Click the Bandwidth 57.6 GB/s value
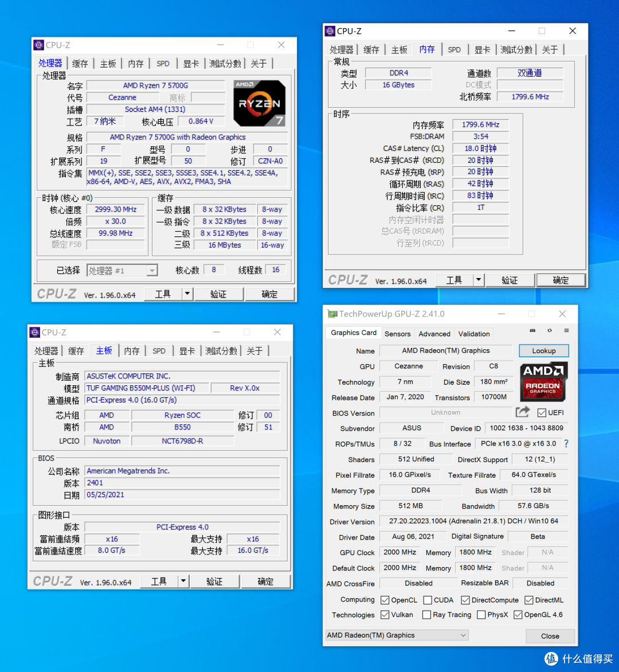Viewport: 619px width, 672px height. click(534, 506)
